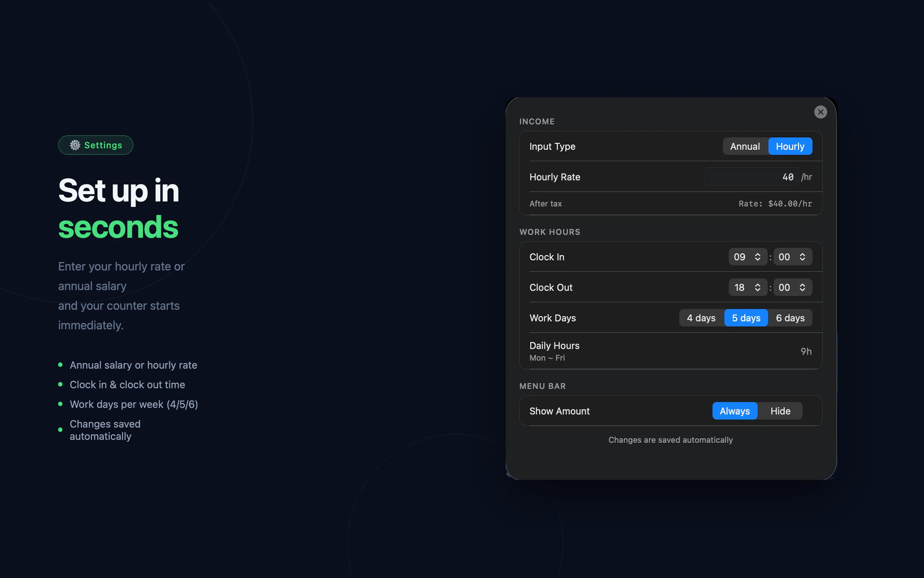Click the '/hr' unit suffix
This screenshot has height=578, width=924.
click(x=806, y=177)
